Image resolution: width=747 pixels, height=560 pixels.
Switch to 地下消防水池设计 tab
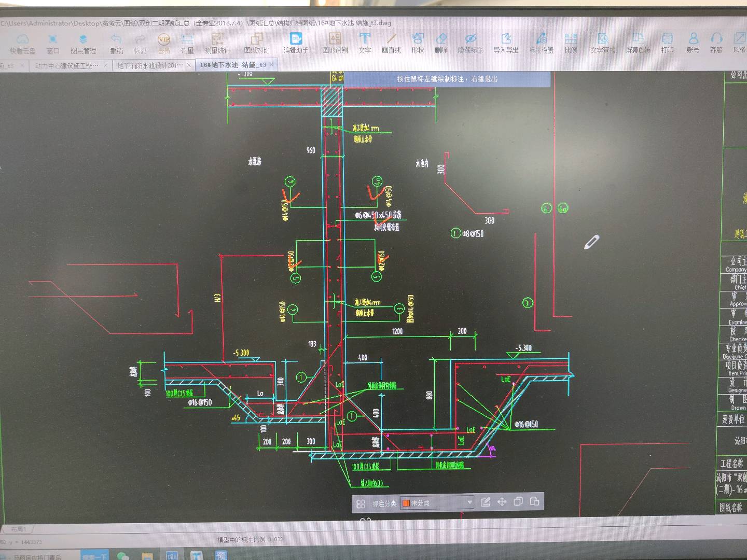150,65
